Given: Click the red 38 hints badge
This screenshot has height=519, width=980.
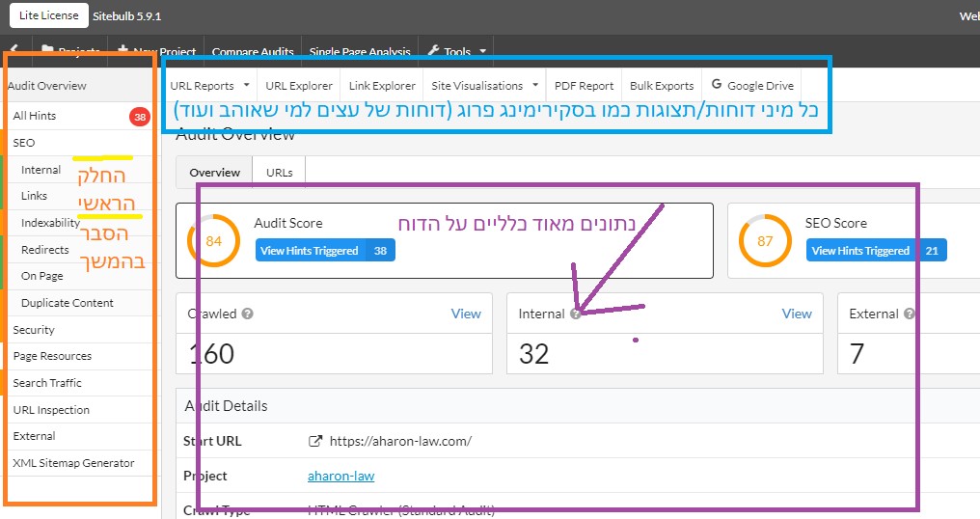Looking at the screenshot, I should coord(140,117).
